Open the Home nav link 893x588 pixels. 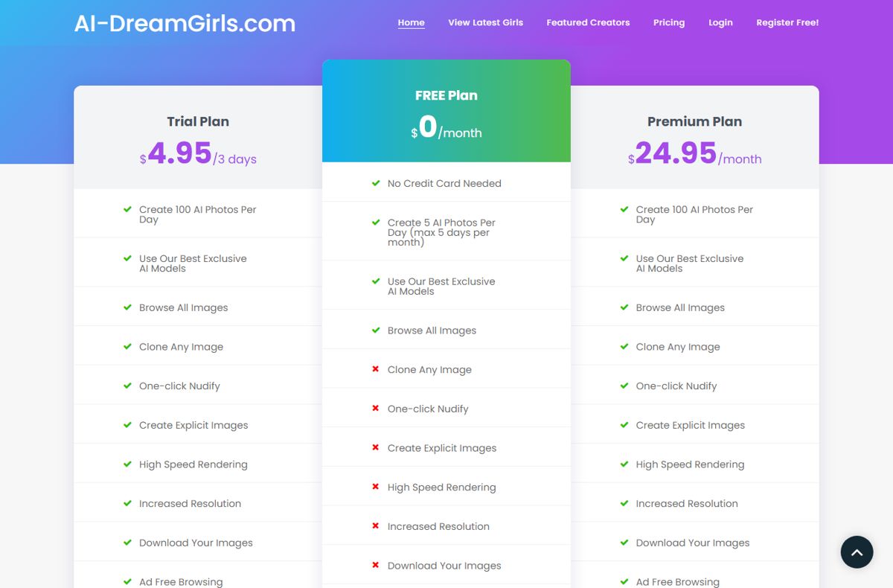[x=412, y=22]
